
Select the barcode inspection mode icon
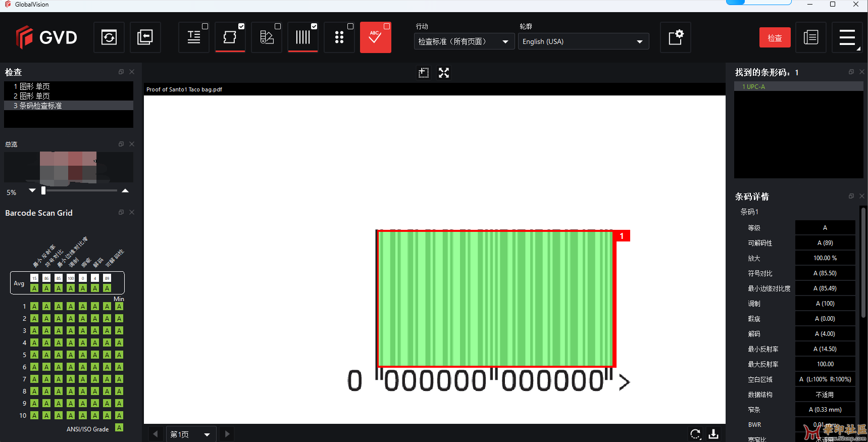pos(303,37)
